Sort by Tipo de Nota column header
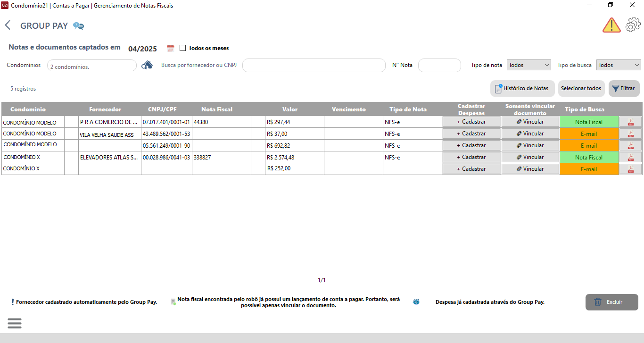 (x=408, y=109)
